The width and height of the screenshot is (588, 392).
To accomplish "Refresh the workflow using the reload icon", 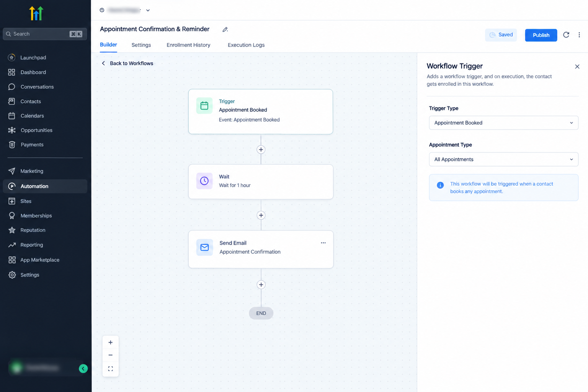I will coord(566,35).
